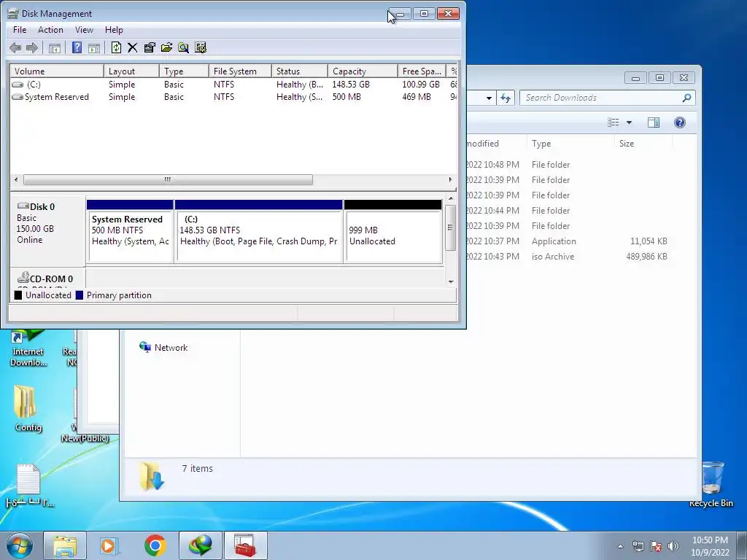Sort by the Size column in Explorer
The height and width of the screenshot is (560, 747).
(643, 144)
